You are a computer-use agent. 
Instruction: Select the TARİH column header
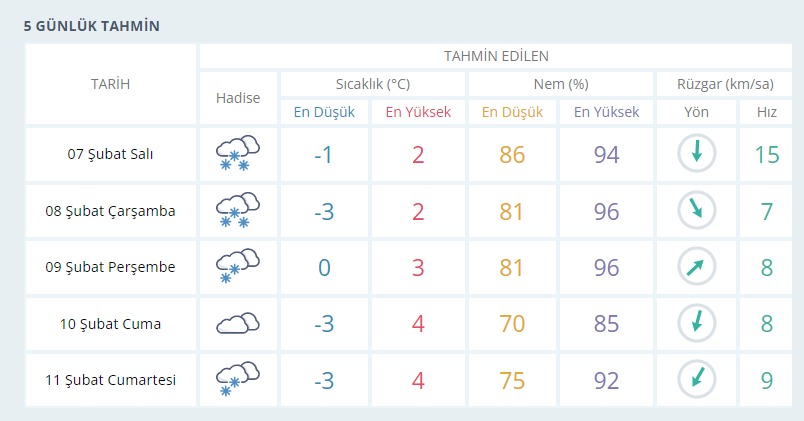pyautogui.click(x=110, y=84)
